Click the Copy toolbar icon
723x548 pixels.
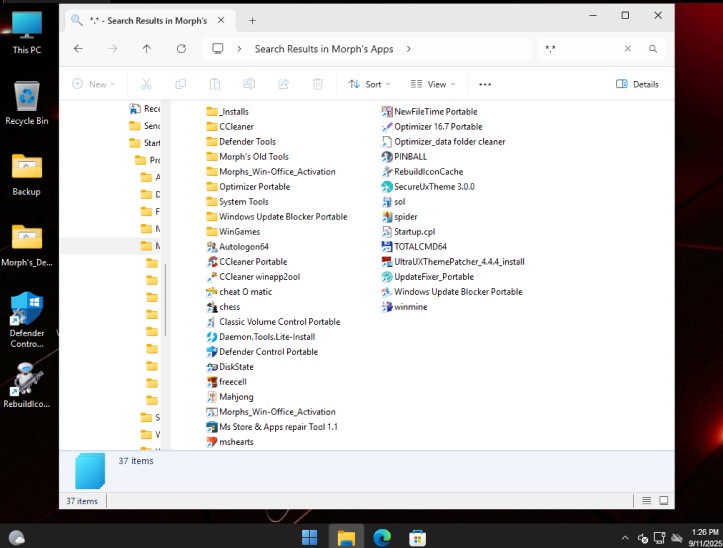(180, 84)
